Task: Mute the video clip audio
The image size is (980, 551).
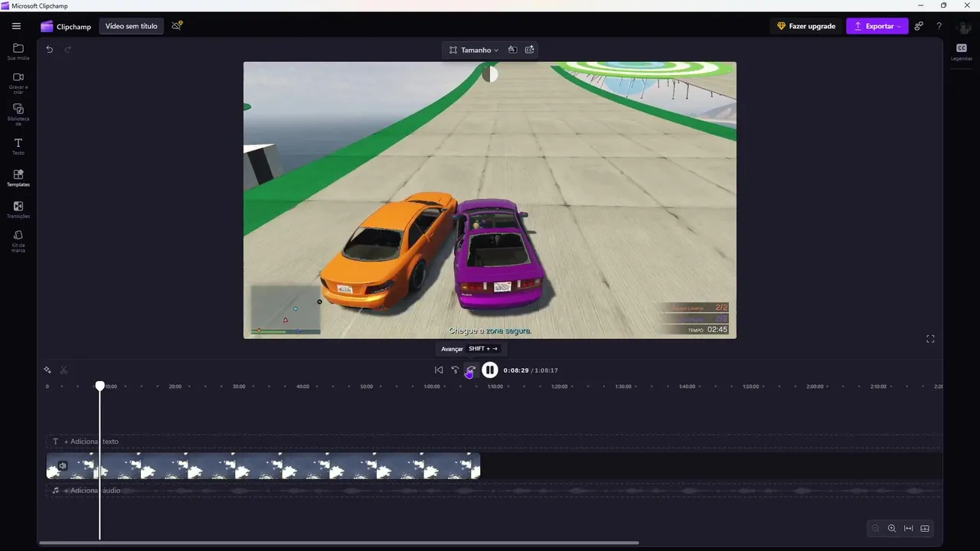Action: (x=63, y=465)
